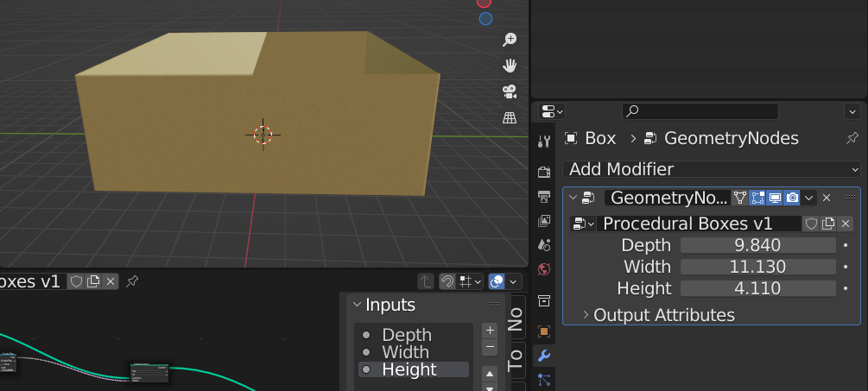The image size is (868, 391).
Task: Click the viewport zoom magnifier icon
Action: click(510, 40)
